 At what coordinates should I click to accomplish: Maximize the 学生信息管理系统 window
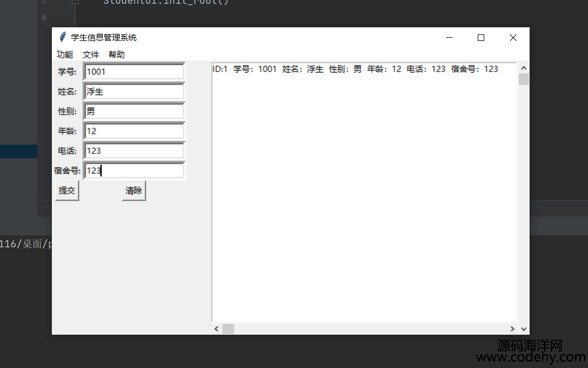click(481, 38)
